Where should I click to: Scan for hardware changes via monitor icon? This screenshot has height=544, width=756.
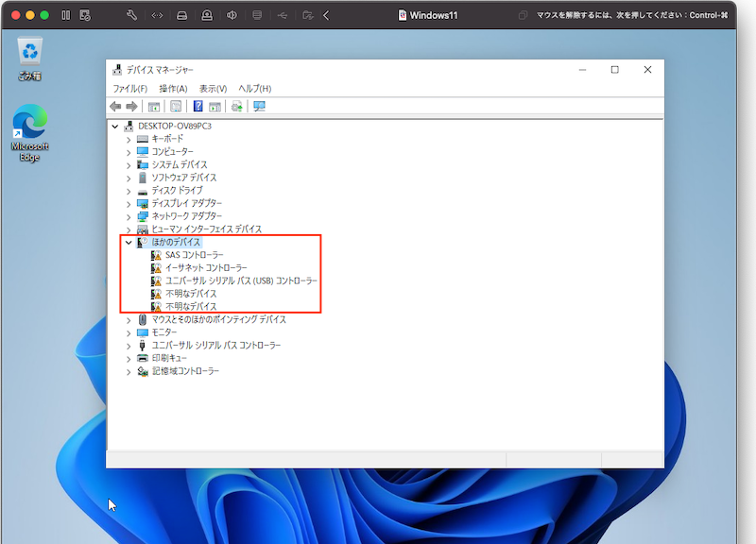coord(259,106)
